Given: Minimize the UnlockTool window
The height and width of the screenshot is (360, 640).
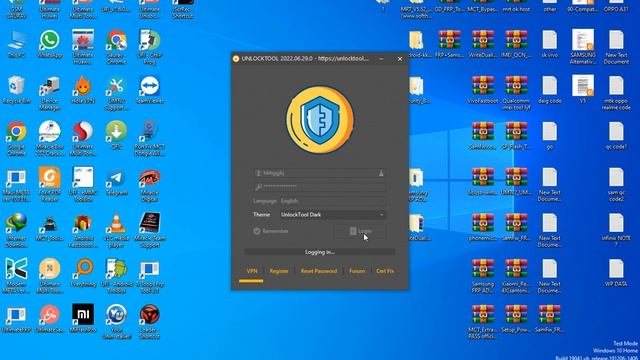Looking at the screenshot, I should tap(381, 59).
